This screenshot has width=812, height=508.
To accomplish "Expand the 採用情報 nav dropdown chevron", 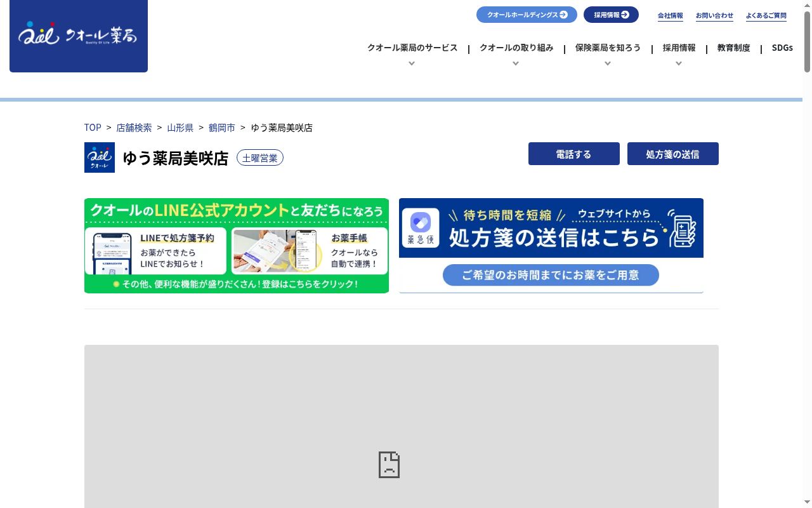I will [679, 63].
